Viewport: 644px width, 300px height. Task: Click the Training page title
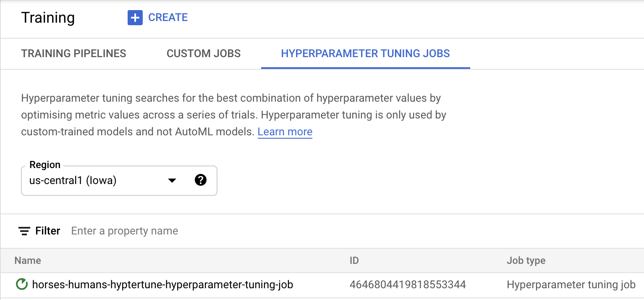coord(47,18)
